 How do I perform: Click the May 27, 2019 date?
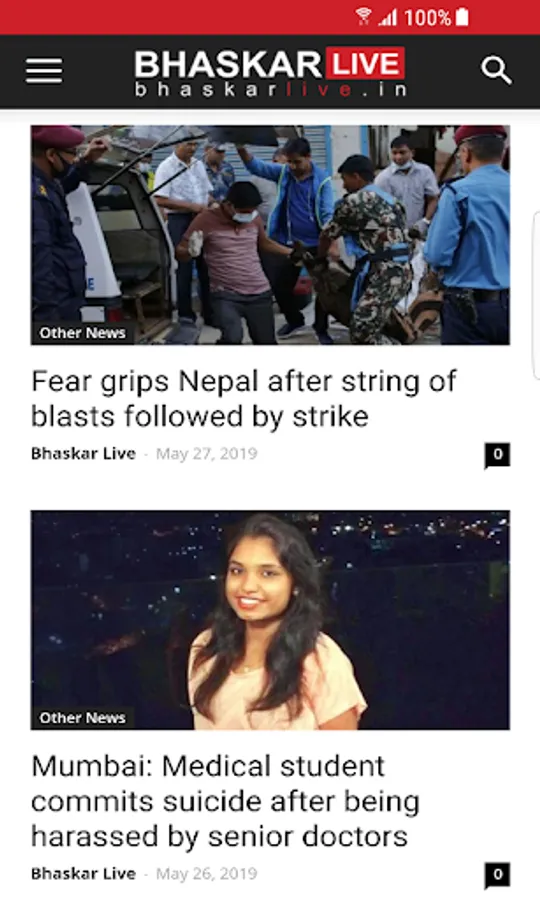[x=207, y=453]
